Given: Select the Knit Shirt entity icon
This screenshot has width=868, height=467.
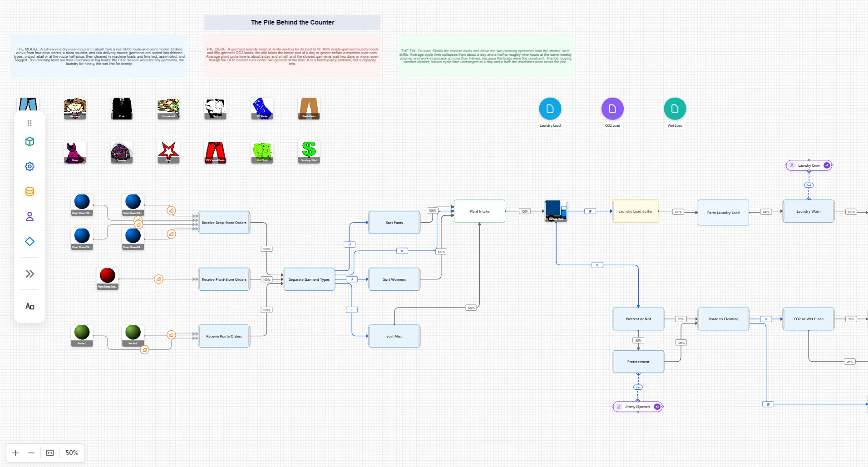Looking at the screenshot, I should click(x=262, y=153).
